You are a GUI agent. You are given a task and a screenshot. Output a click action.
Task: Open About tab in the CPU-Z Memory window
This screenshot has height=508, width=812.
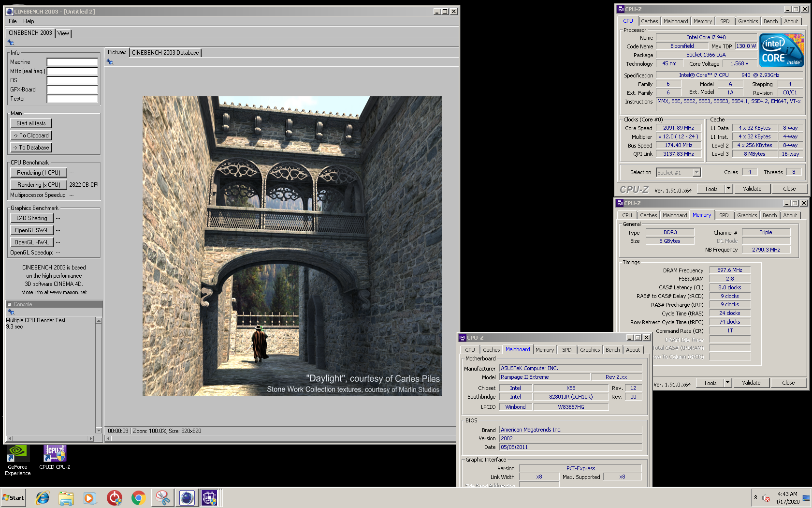coord(790,215)
